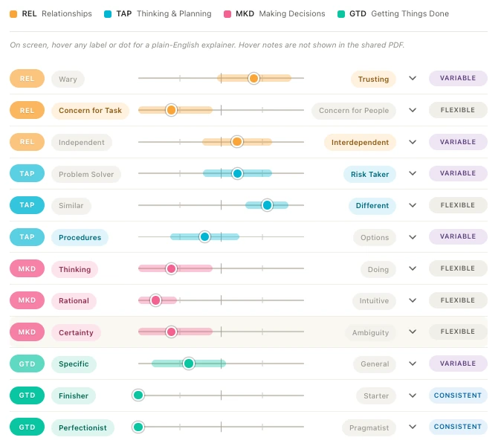Expand the Rational–Intuitive row chevron

point(413,300)
